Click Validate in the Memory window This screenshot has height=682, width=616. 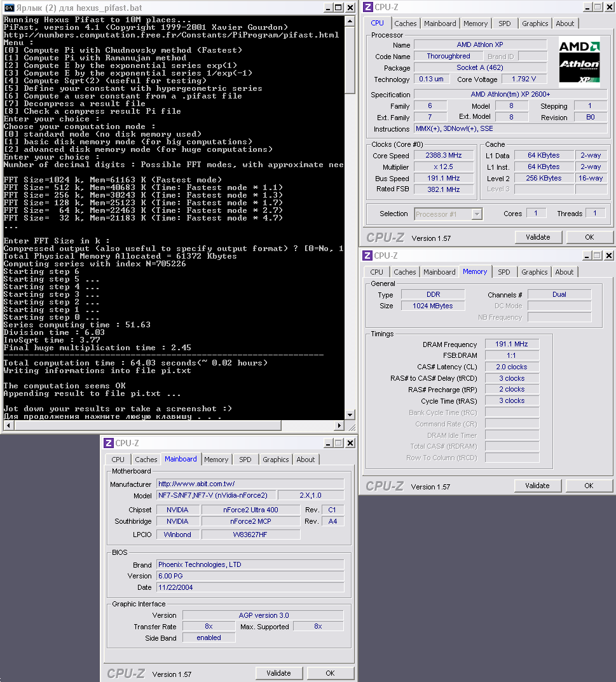tap(537, 486)
